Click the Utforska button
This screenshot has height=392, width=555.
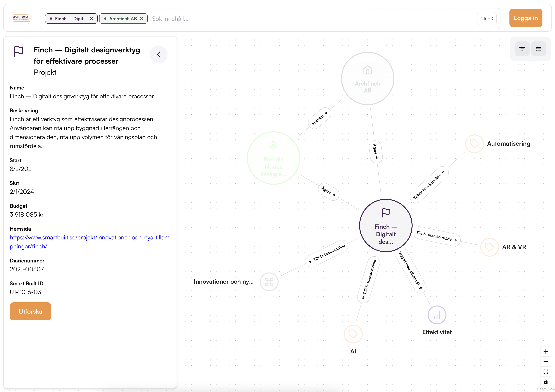point(30,311)
